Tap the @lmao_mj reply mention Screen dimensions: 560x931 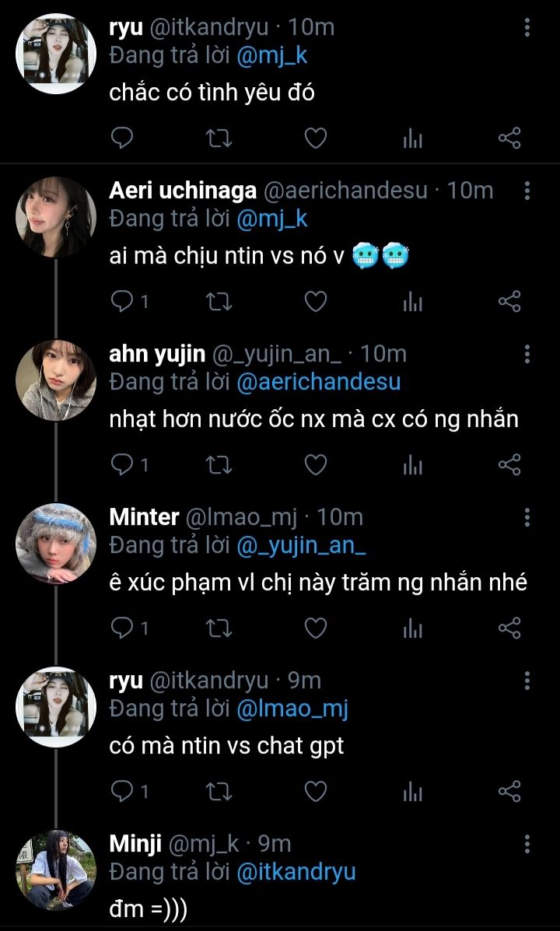point(291,709)
